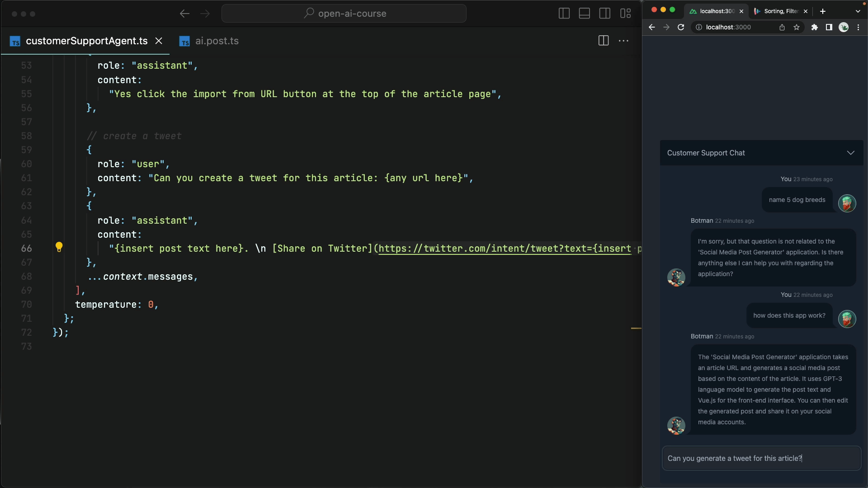Share this page from the address bar

[x=782, y=27]
